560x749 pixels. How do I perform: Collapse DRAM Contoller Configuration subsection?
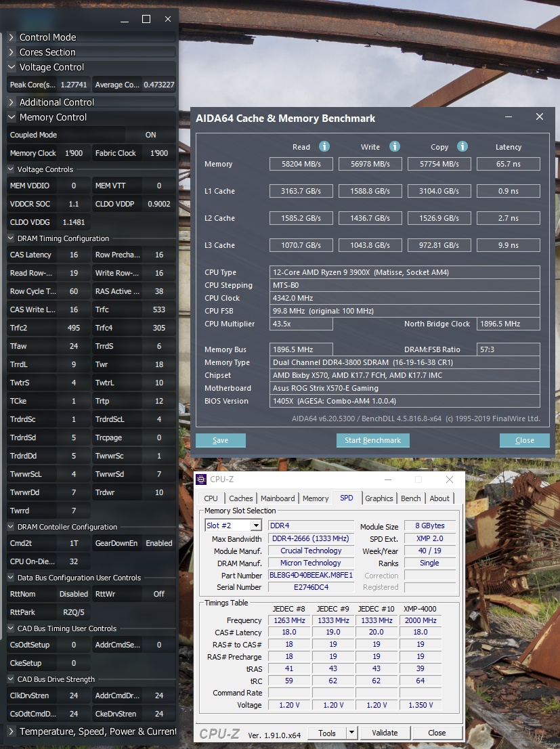click(x=11, y=526)
